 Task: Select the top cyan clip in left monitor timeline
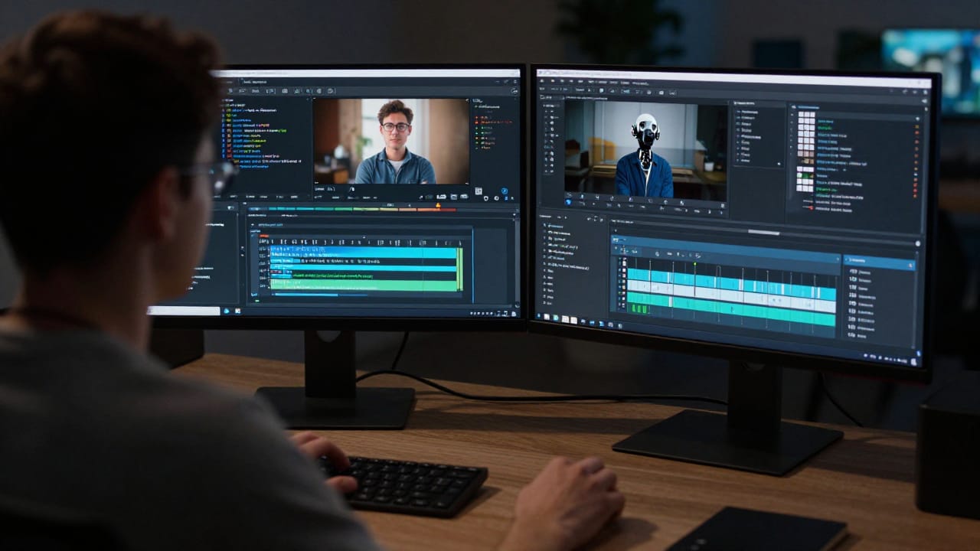[x=364, y=253]
